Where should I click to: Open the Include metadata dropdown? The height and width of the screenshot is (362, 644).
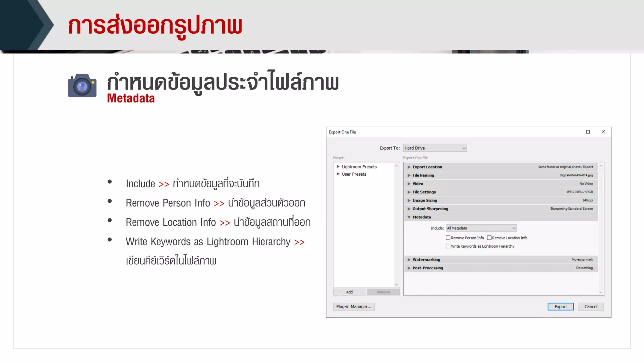[x=481, y=228]
